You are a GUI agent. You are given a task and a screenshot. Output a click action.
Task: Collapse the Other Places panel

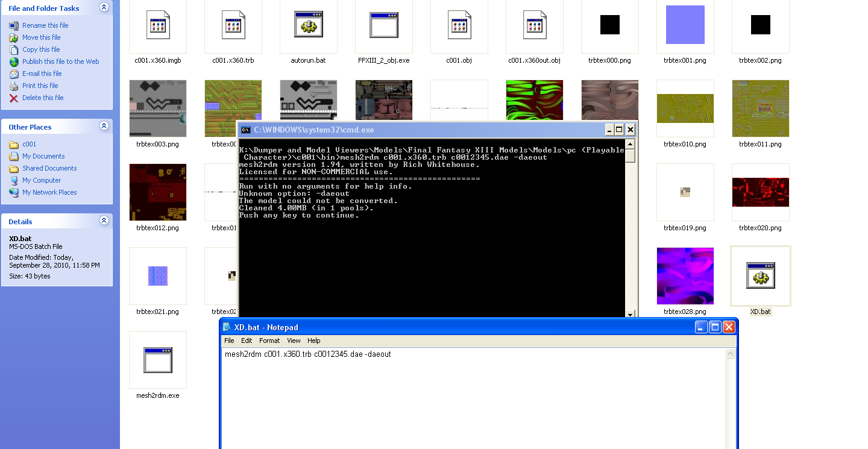pyautogui.click(x=104, y=126)
